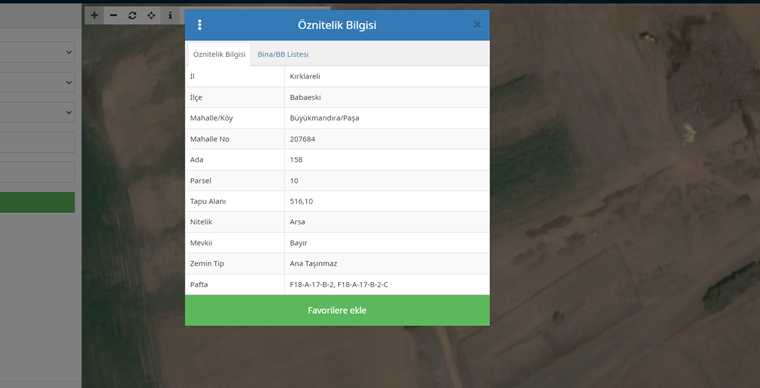Image resolution: width=760 pixels, height=388 pixels.
Task: Switch to the Bina/BB Listesi tab
Action: [x=283, y=54]
